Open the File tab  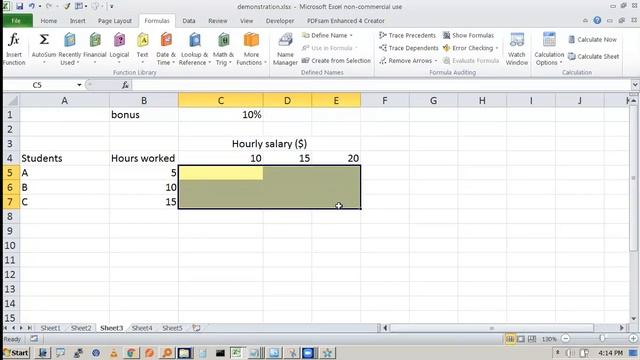(x=16, y=20)
